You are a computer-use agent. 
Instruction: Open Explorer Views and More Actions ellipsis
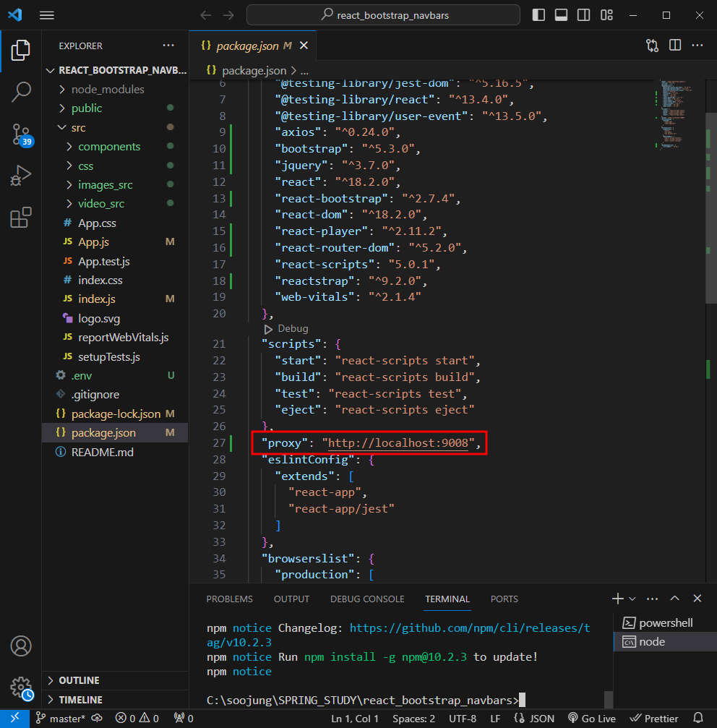(x=168, y=46)
